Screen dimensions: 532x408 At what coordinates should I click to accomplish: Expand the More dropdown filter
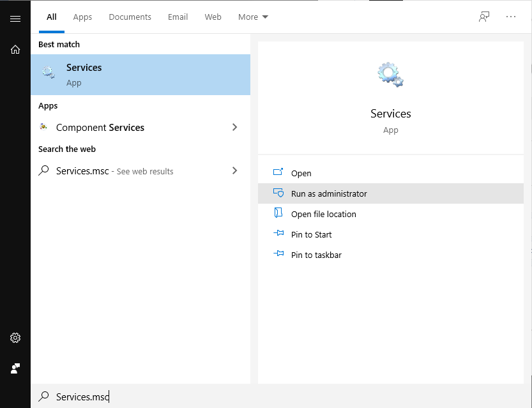pos(253,17)
